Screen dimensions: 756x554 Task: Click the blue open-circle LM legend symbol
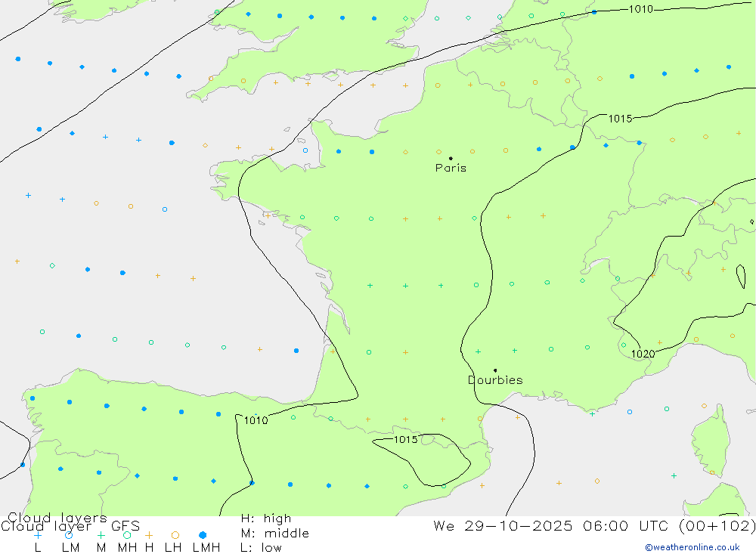[69, 535]
